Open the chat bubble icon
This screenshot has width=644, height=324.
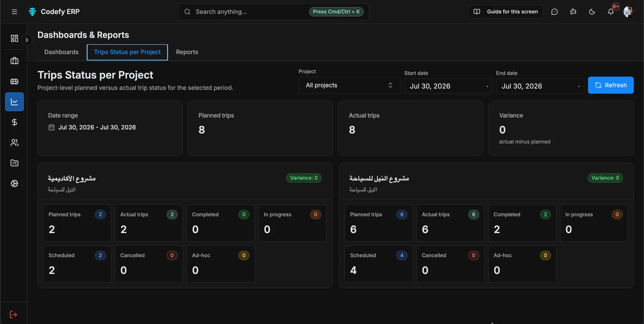coord(555,12)
